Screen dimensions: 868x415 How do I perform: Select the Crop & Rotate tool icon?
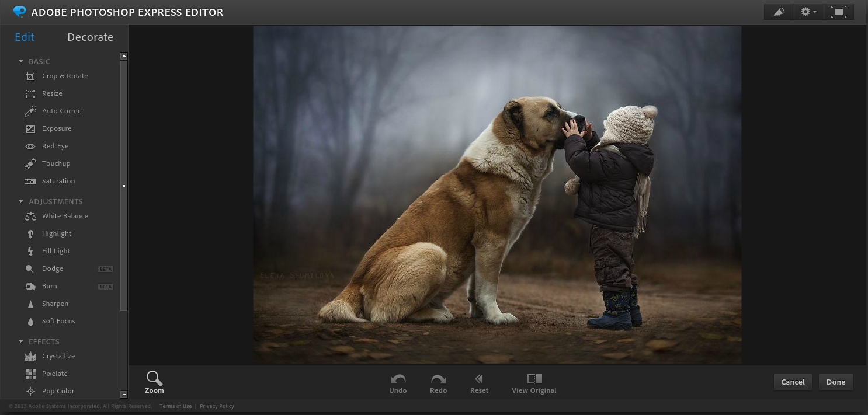pos(30,76)
